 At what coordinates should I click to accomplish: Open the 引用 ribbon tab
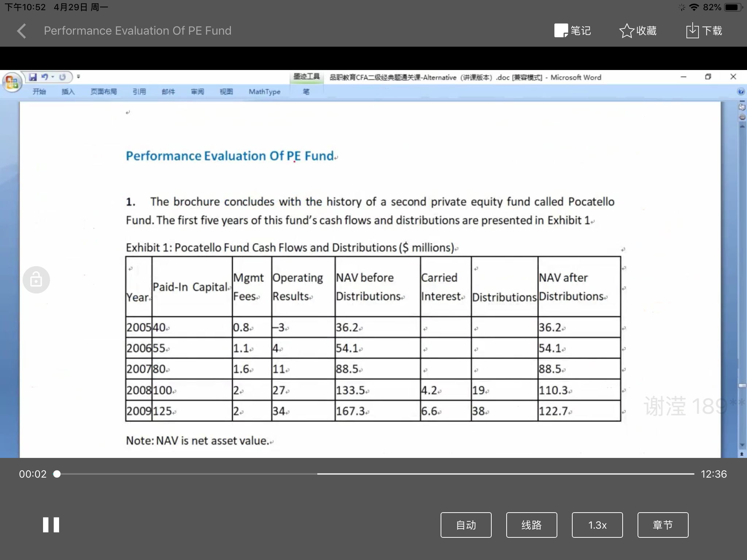pos(139,92)
